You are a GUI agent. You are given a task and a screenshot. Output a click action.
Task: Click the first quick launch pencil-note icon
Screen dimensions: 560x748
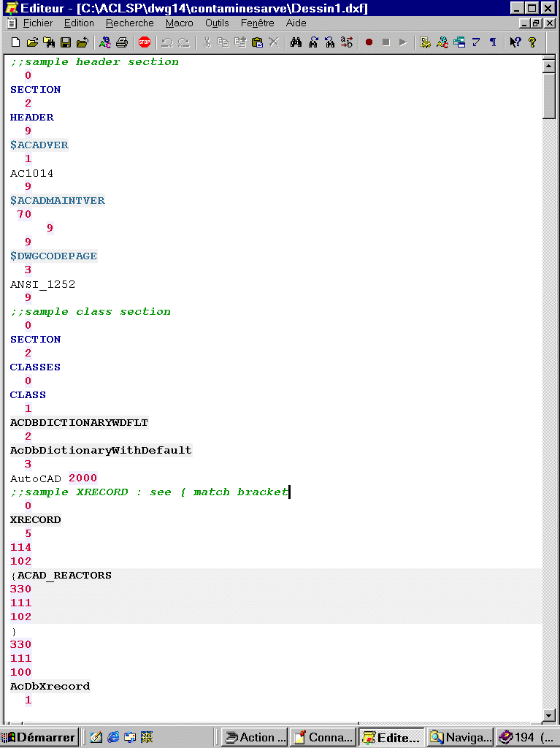[96, 738]
